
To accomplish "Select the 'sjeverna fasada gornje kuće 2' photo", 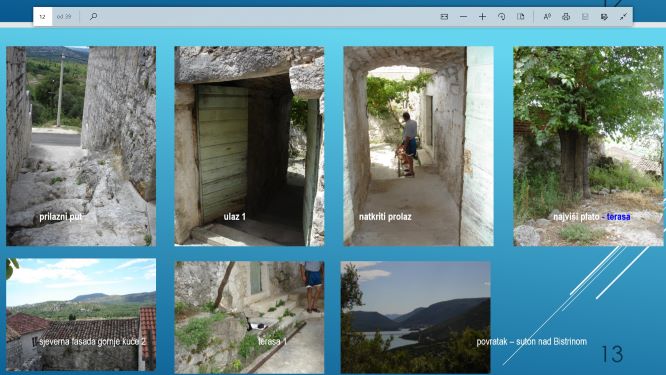I will [81, 315].
